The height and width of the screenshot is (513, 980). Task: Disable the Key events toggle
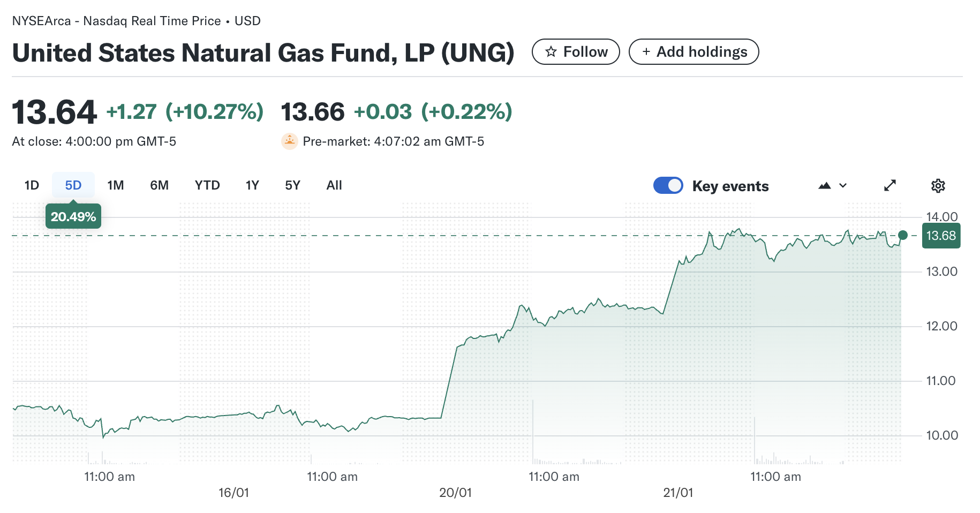(668, 185)
